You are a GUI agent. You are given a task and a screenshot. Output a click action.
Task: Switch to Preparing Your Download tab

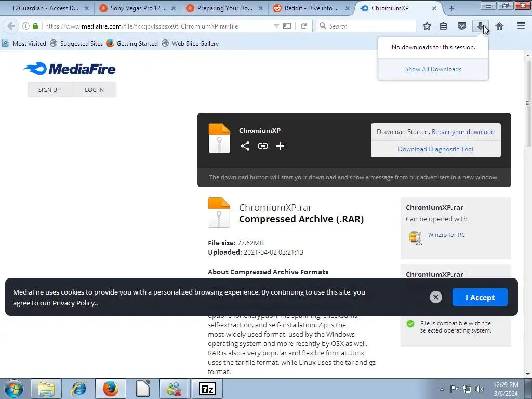tap(224, 8)
